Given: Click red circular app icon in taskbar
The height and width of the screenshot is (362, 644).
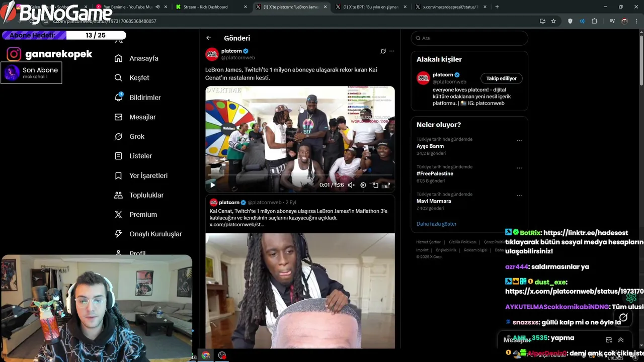Looking at the screenshot, I should [x=222, y=355].
